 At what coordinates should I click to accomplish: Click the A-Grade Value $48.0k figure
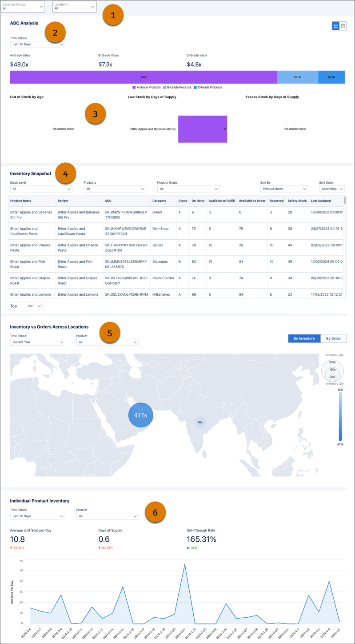pos(20,64)
